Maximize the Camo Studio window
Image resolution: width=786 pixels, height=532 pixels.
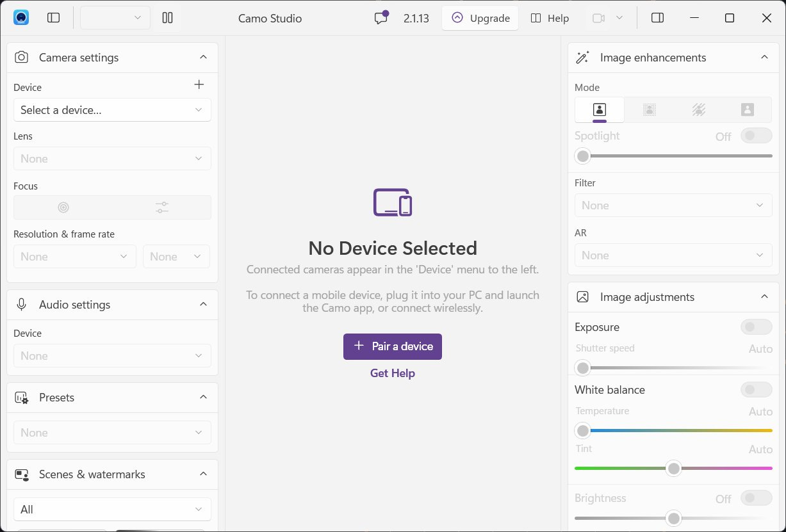tap(730, 18)
